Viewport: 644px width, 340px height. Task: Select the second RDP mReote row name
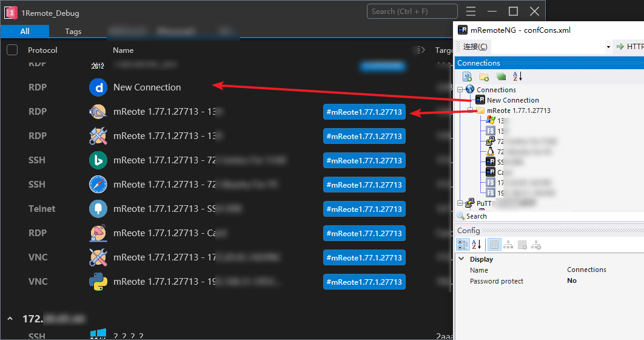[x=167, y=135]
